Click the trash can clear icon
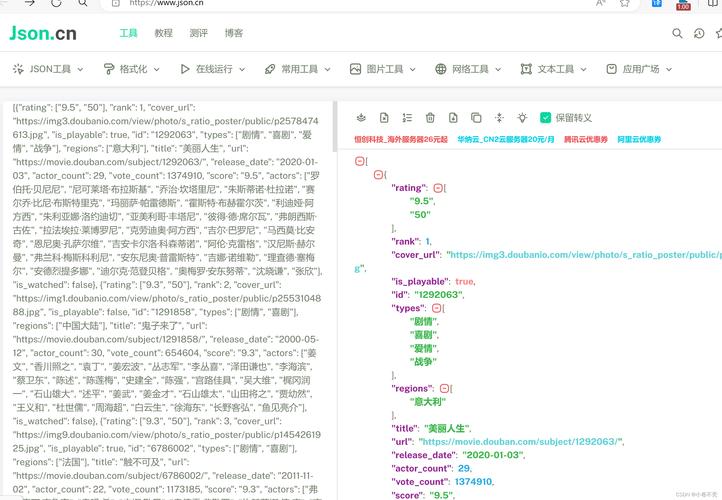 [430, 118]
